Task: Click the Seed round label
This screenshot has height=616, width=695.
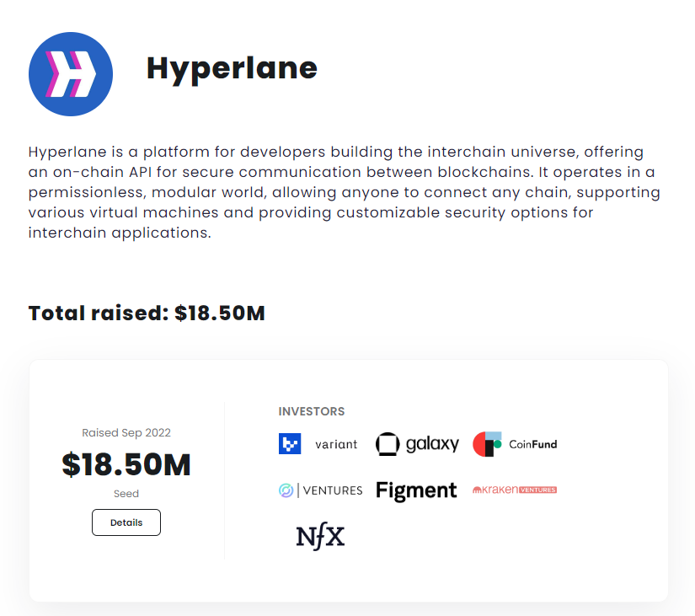Action: coord(126,494)
